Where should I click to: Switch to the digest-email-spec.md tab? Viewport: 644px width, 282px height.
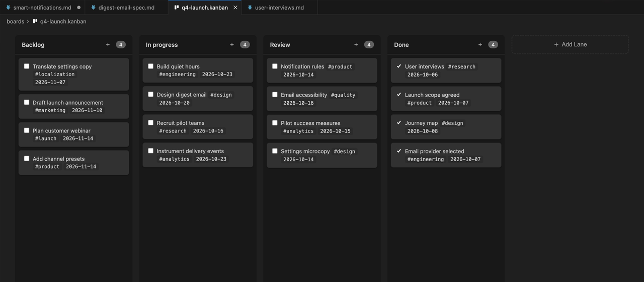coord(126,8)
